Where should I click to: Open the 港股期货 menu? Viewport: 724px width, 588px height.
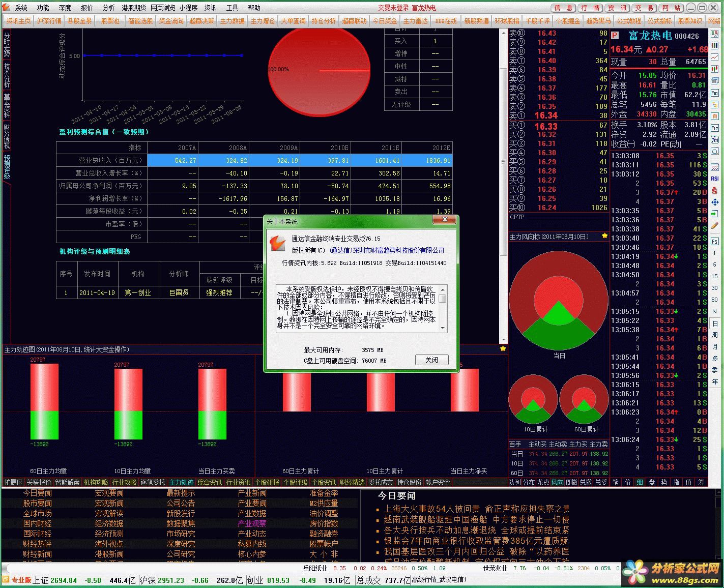[x=134, y=8]
